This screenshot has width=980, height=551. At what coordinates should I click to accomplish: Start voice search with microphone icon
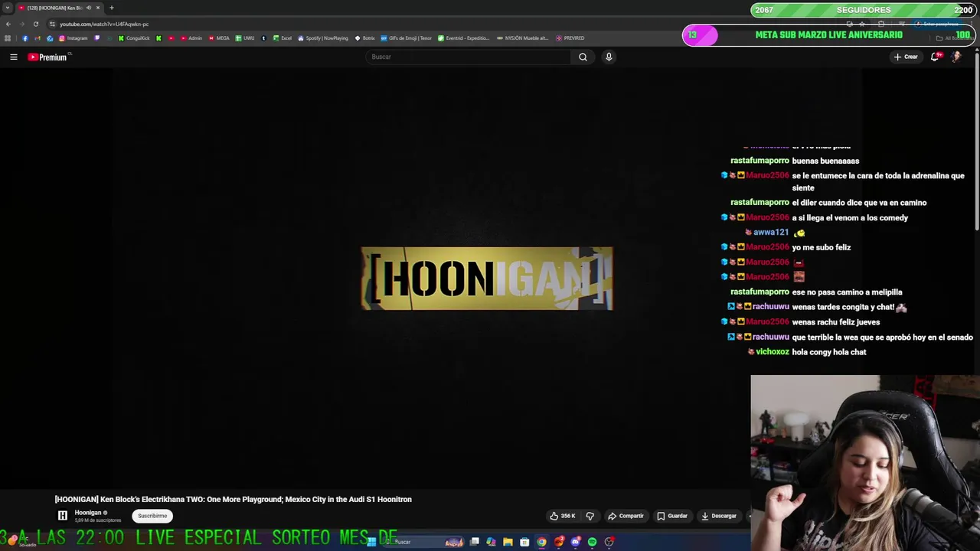click(609, 57)
